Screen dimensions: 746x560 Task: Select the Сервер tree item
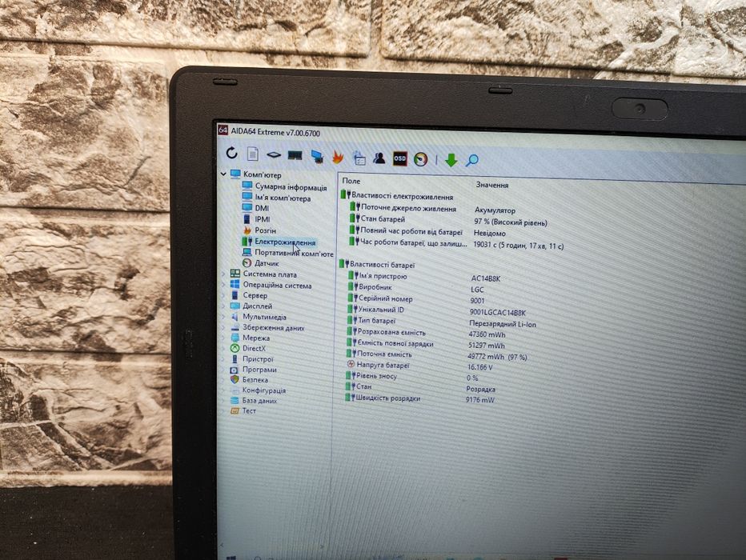[x=255, y=295]
